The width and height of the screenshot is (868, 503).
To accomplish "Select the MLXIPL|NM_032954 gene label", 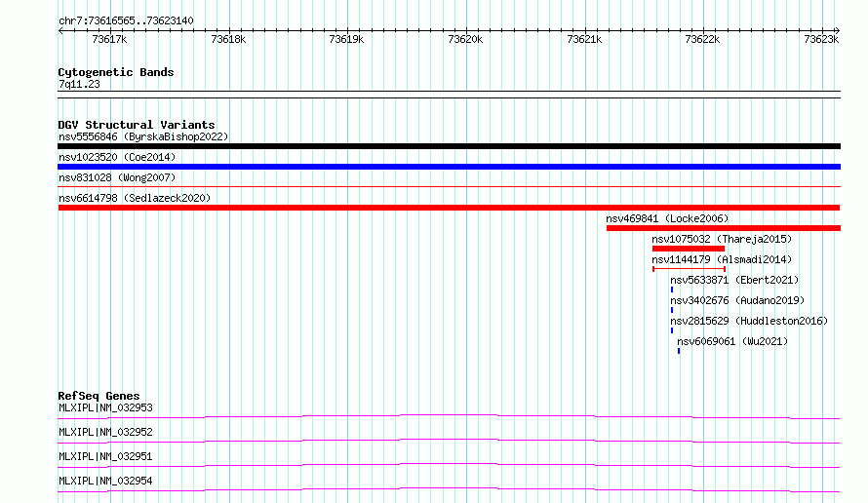I will [105, 481].
